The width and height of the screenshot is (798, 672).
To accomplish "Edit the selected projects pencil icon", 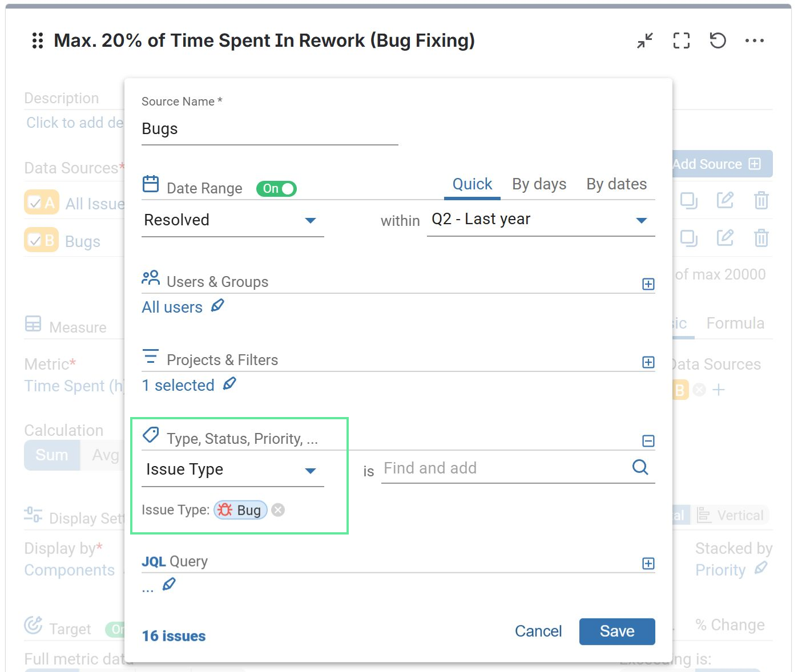I will coord(229,384).
